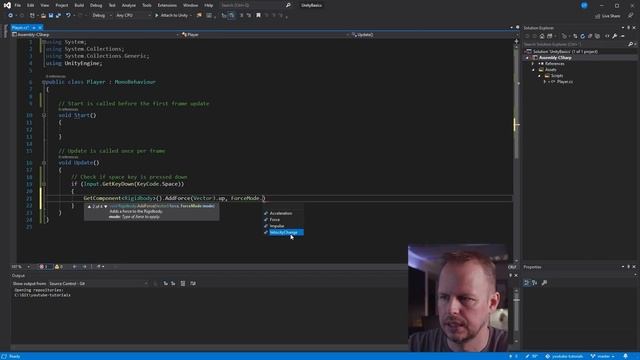Image resolution: width=640 pixels, height=360 pixels.
Task: Click the error count indicator
Action: click(44, 267)
